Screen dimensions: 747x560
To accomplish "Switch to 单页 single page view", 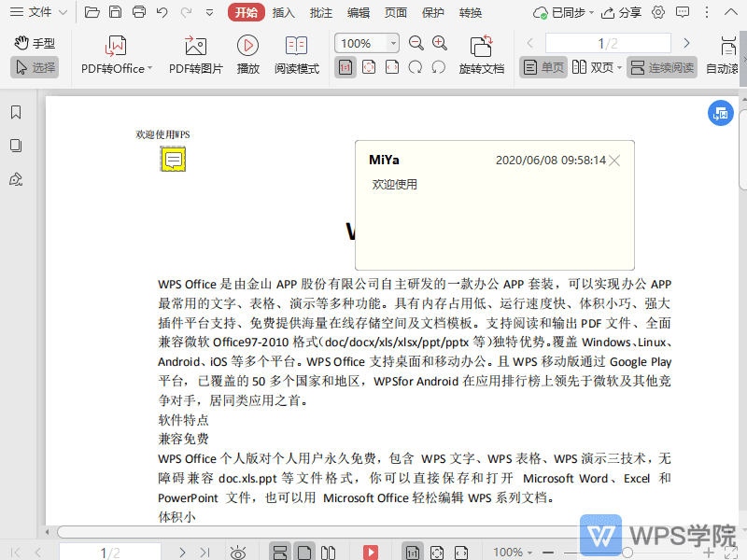I will pos(543,67).
